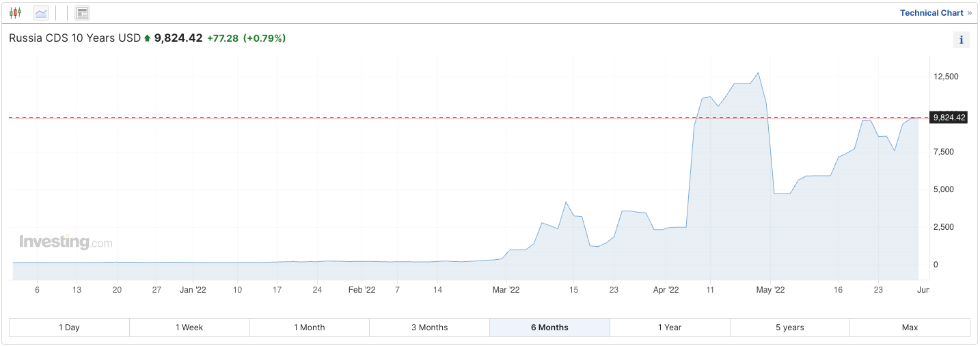Click the Russia CDS 10 Years USD title
This screenshot has height=346, width=980.
(x=74, y=38)
